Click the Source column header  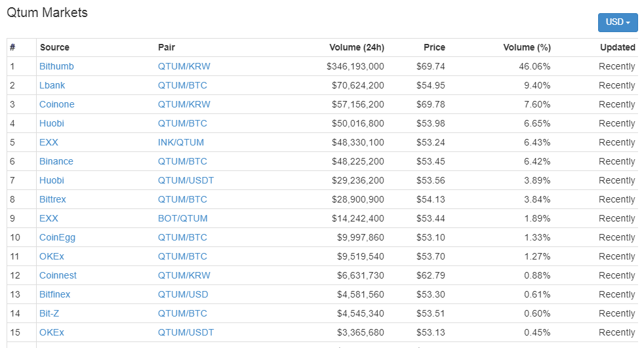click(54, 48)
